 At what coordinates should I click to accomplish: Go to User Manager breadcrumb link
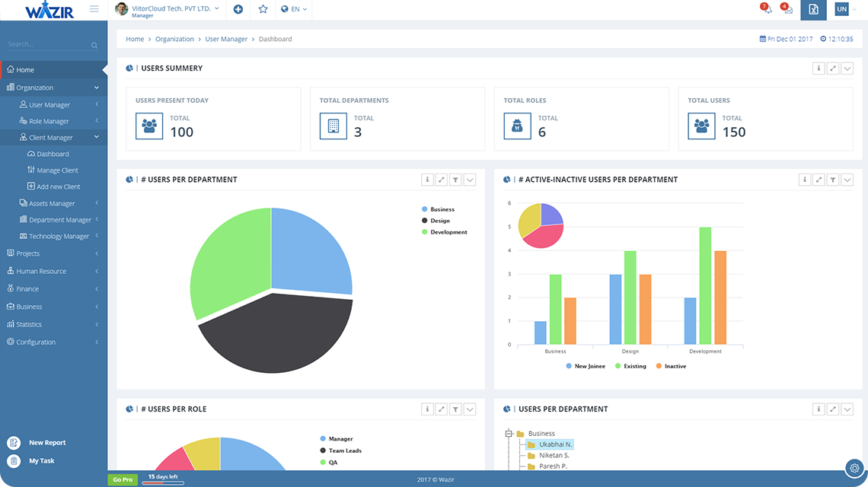pyautogui.click(x=226, y=40)
